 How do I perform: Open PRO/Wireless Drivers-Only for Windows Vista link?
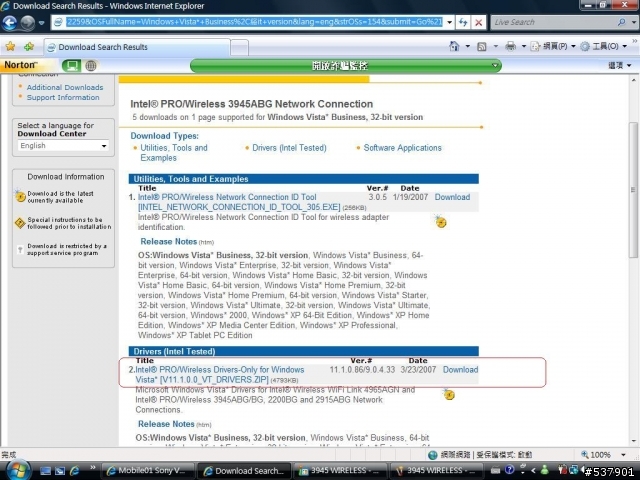220,375
